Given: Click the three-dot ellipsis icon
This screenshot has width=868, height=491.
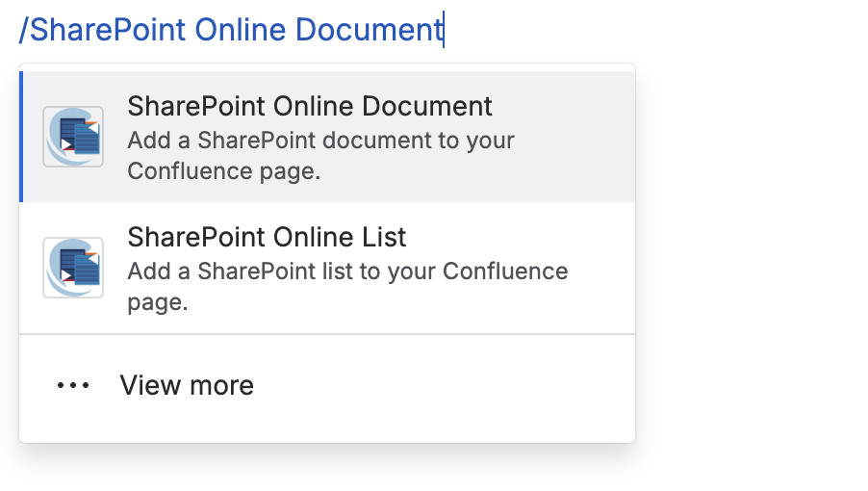Looking at the screenshot, I should 73,385.
